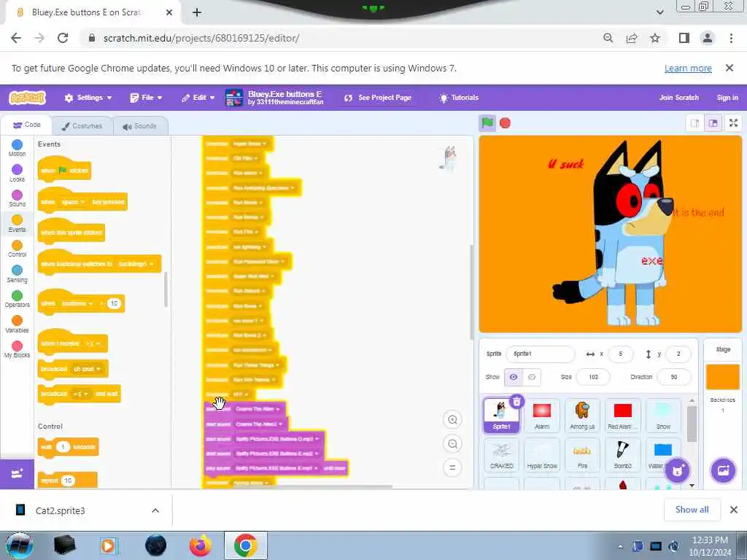Reset workspace zoom to default
Viewport: 747px width, 560px height.
click(452, 467)
